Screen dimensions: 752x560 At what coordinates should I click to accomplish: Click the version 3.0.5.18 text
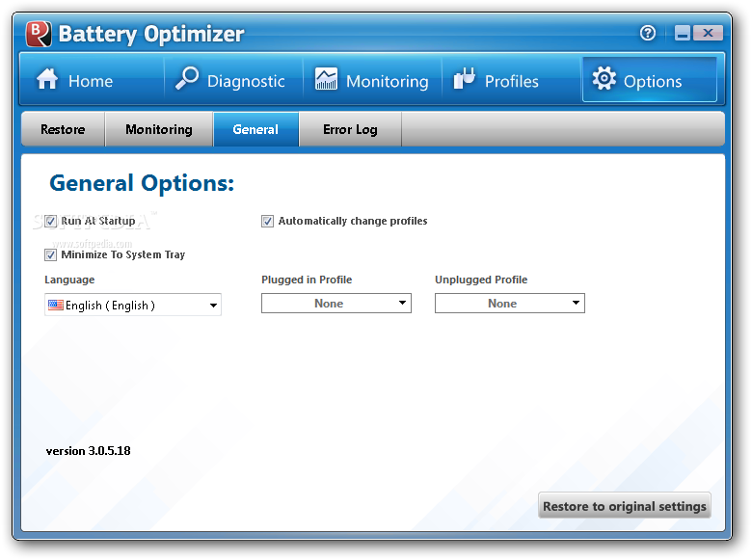point(89,451)
